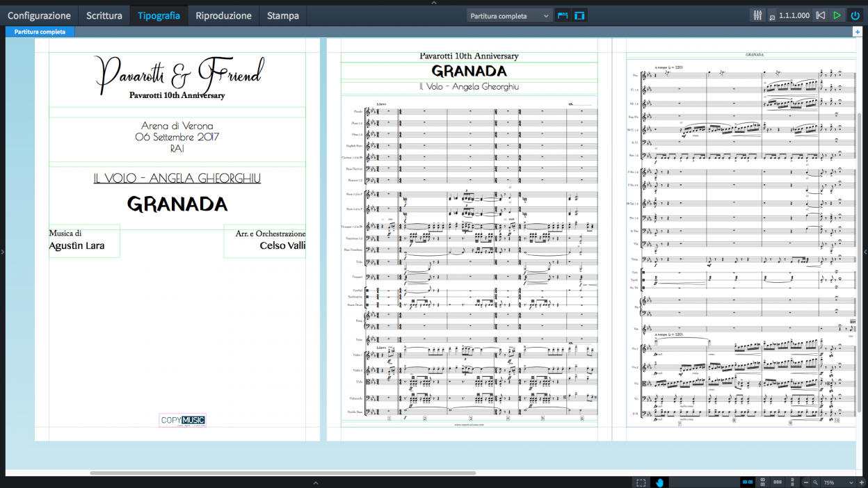
Task: Add a new tab with plus button
Action: click(x=858, y=32)
